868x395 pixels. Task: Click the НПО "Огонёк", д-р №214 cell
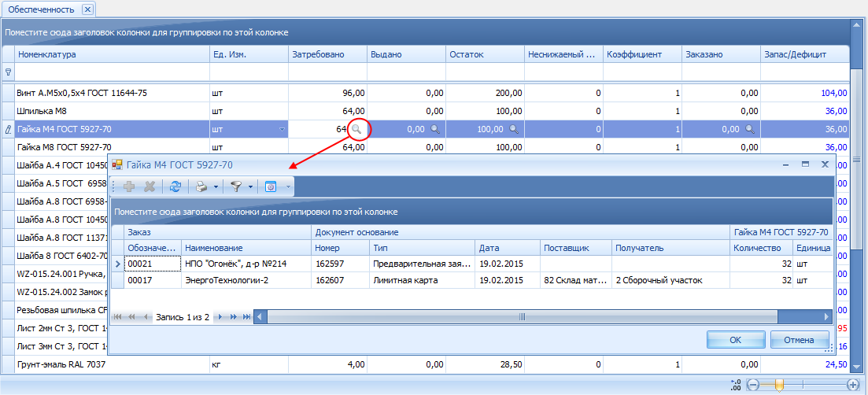[x=246, y=264]
